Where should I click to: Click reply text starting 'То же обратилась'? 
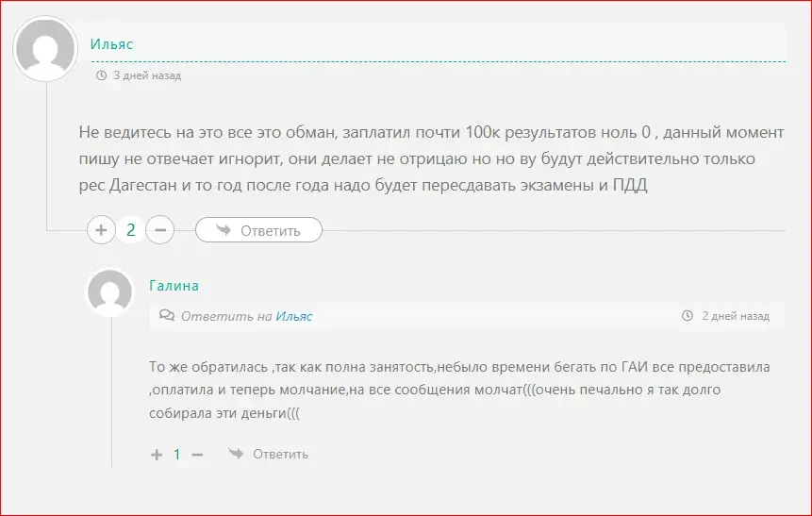[459, 390]
